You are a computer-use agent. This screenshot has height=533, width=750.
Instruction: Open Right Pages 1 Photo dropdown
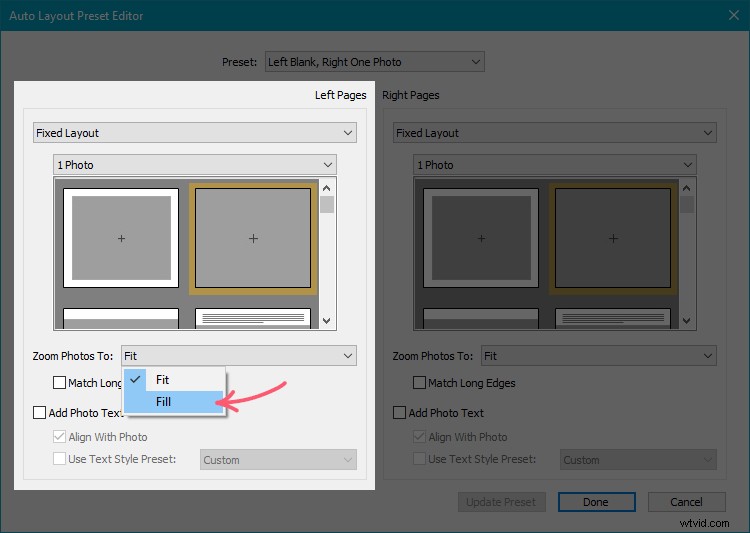pyautogui.click(x=555, y=165)
